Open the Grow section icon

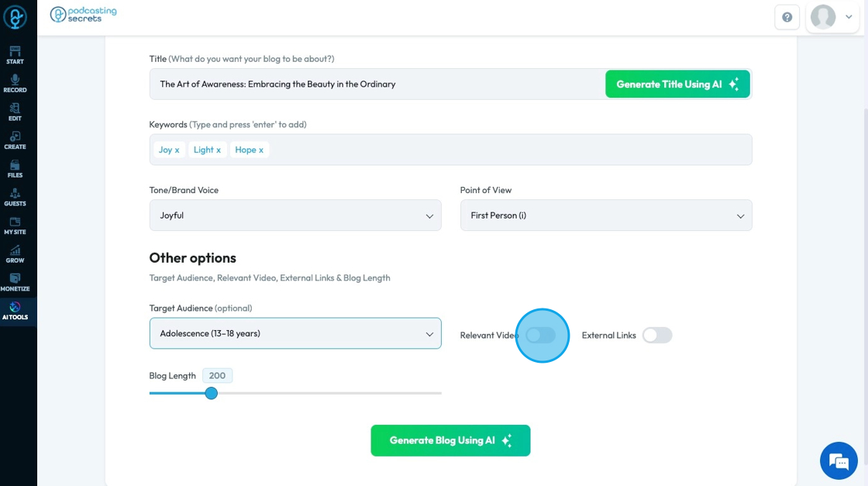pos(15,253)
